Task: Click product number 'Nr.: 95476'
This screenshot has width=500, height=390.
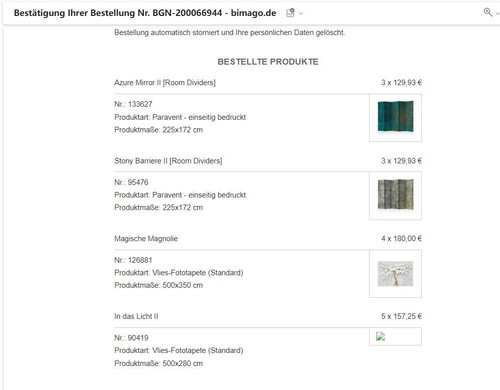Action: click(131, 182)
